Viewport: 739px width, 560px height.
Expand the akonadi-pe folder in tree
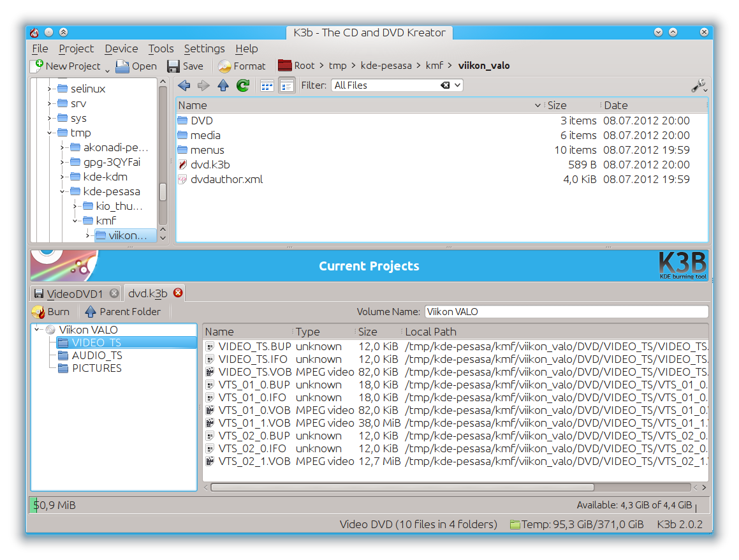click(62, 147)
